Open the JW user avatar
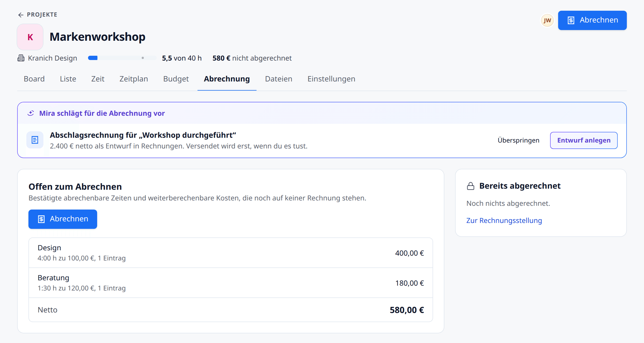This screenshot has height=343, width=644. (x=547, y=20)
